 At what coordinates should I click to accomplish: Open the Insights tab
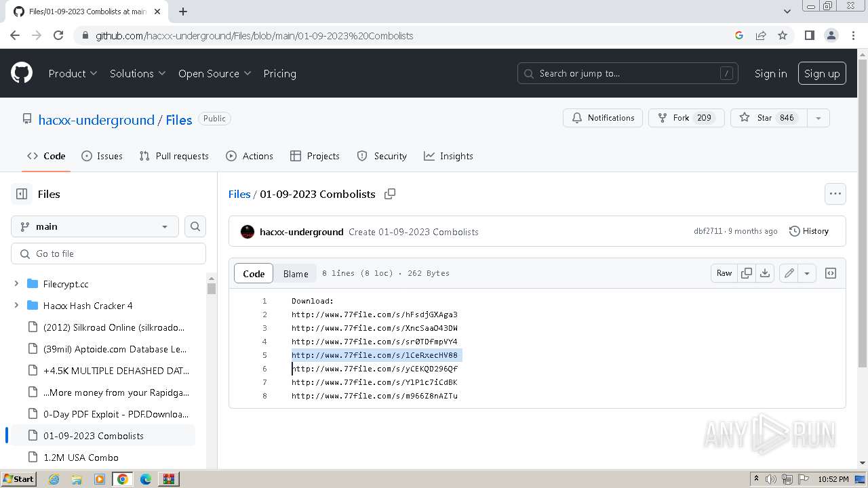tap(448, 156)
